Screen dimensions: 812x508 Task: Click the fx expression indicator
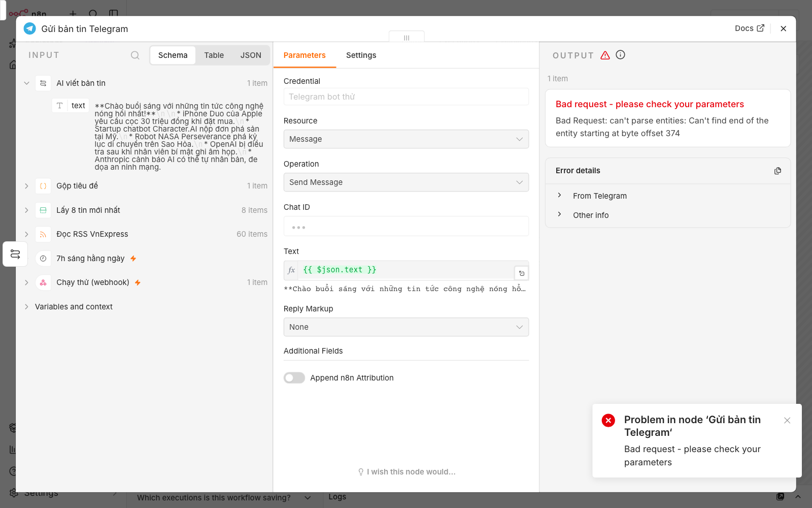(291, 270)
